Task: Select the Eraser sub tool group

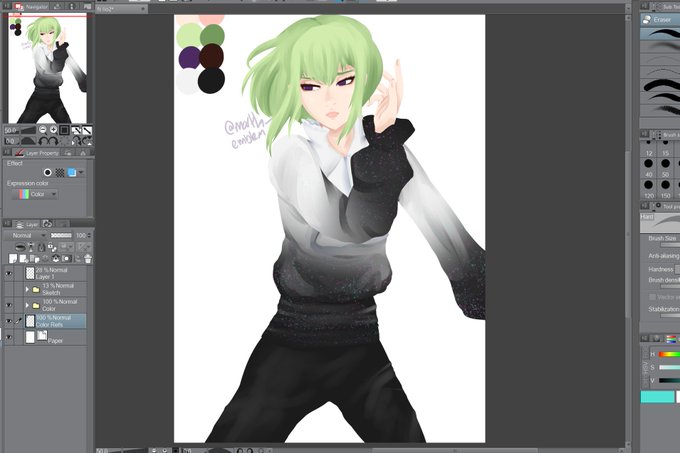Action: point(660,20)
